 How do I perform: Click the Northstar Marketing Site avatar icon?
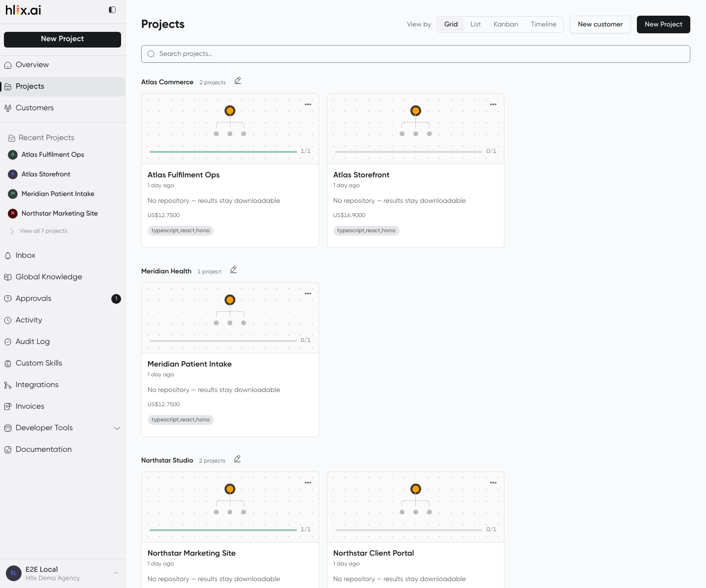pos(13,214)
